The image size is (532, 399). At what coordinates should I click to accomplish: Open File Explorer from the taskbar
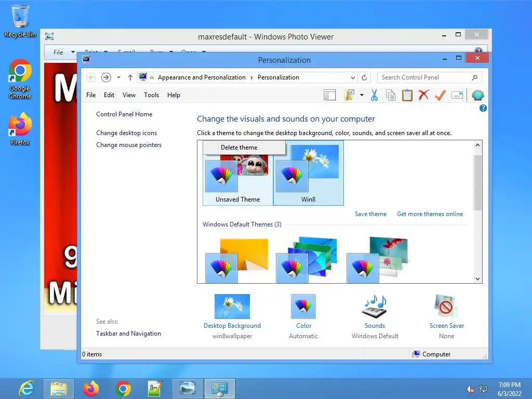click(58, 389)
